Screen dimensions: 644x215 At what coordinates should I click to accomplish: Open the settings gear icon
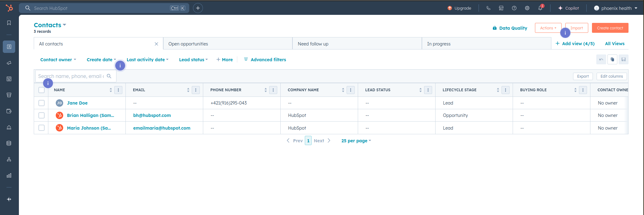(527, 8)
